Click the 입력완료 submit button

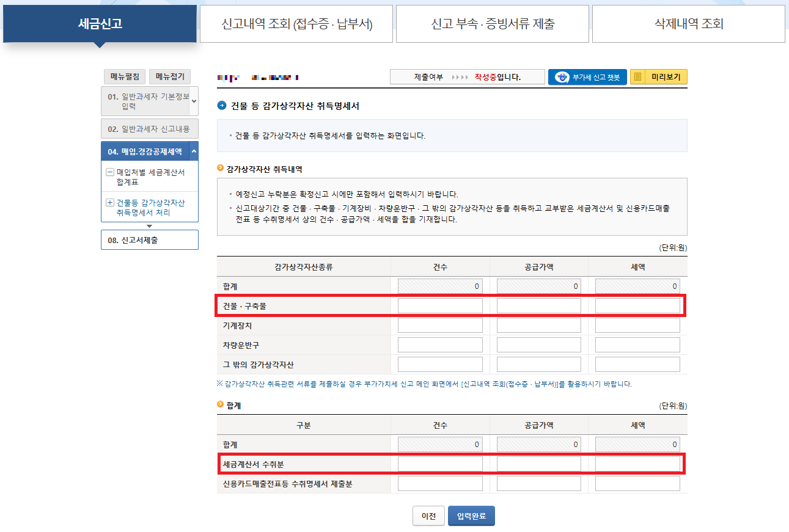coord(471,516)
